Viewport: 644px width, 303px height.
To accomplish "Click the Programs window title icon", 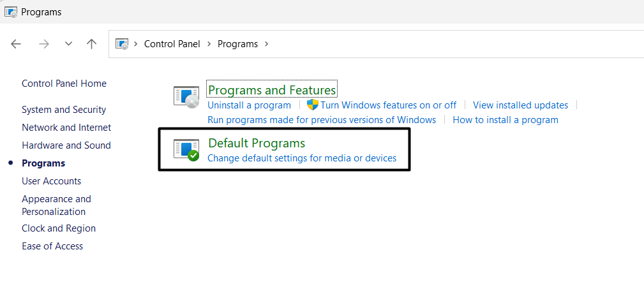I will 10,11.
